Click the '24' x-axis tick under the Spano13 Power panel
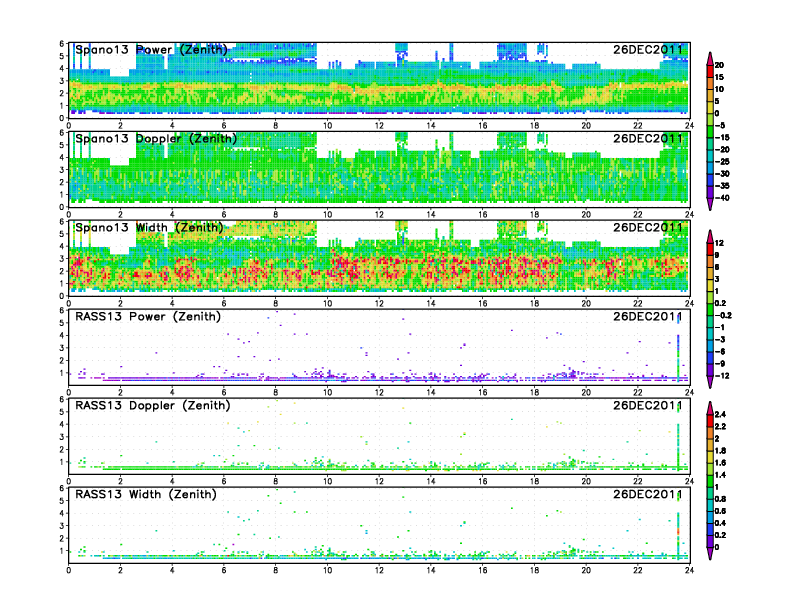792x612 pixels. point(689,126)
